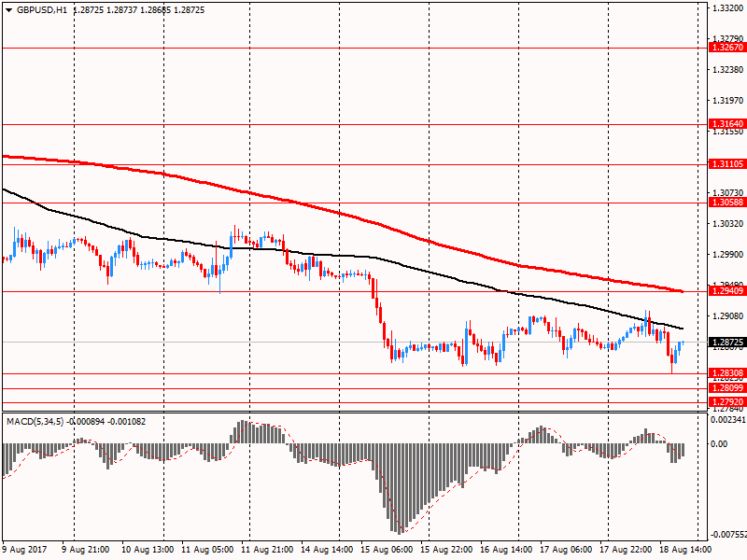Select the 1.30588 red price level label
The width and height of the screenshot is (747, 560).
click(x=727, y=203)
